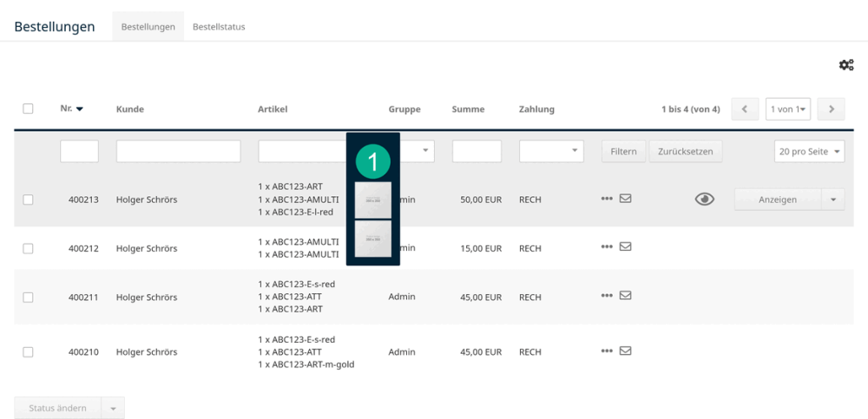This screenshot has width=868, height=419.
Task: Click order number 400212
Action: point(83,248)
